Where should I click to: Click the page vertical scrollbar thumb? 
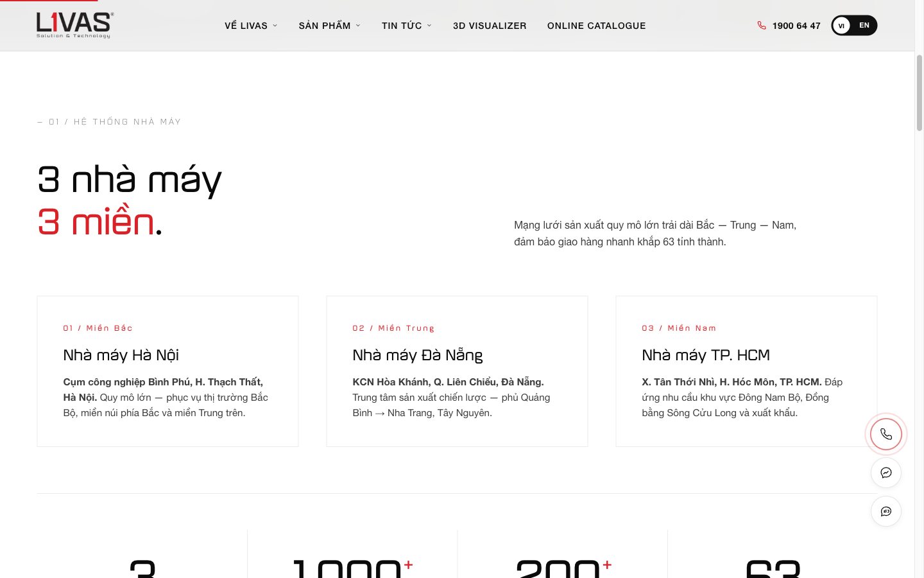[x=919, y=93]
